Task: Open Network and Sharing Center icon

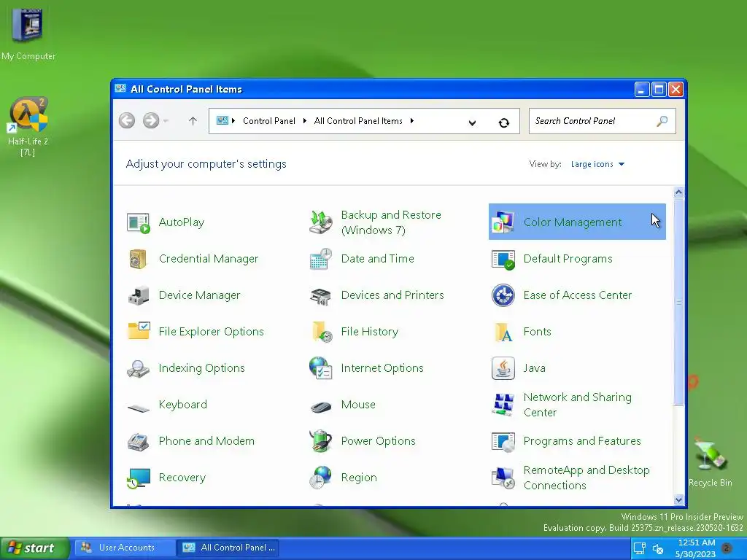Action: coord(503,405)
